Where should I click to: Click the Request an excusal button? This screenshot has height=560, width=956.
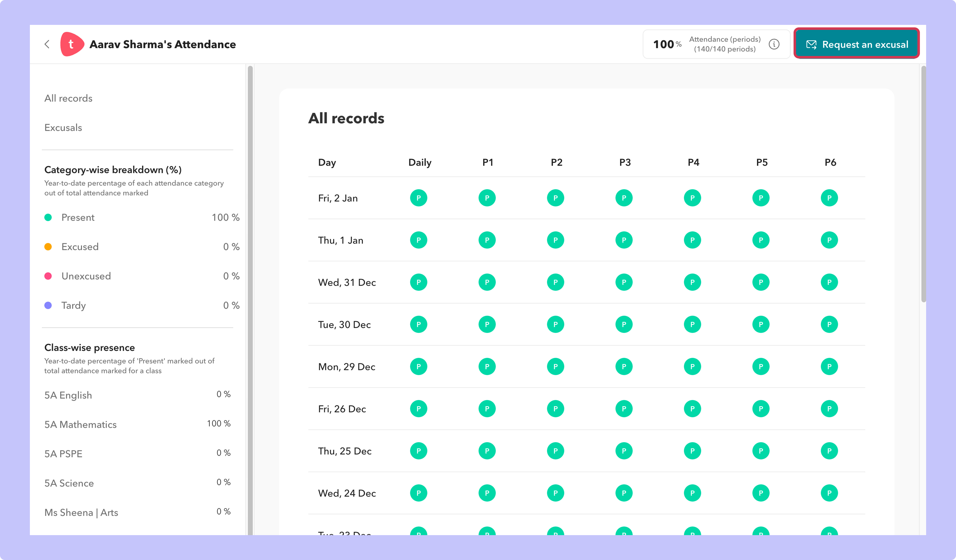(857, 44)
